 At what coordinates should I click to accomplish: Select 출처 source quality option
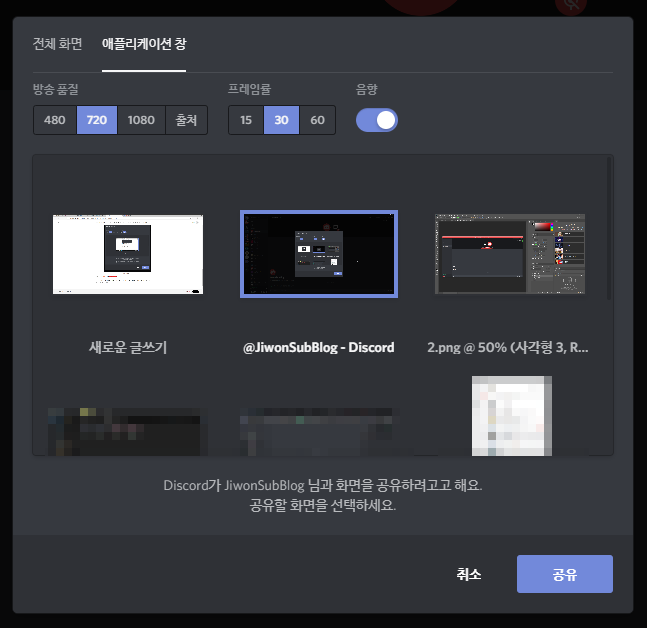(x=186, y=120)
